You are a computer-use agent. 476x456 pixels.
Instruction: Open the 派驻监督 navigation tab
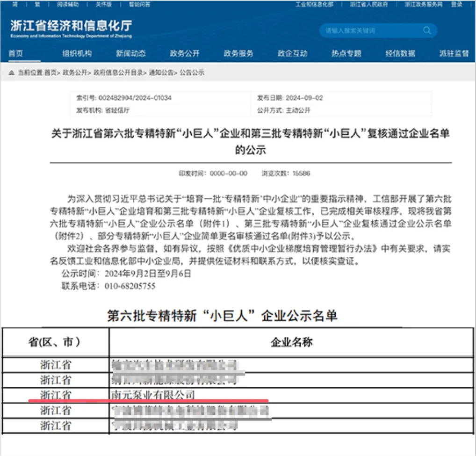pos(454,53)
